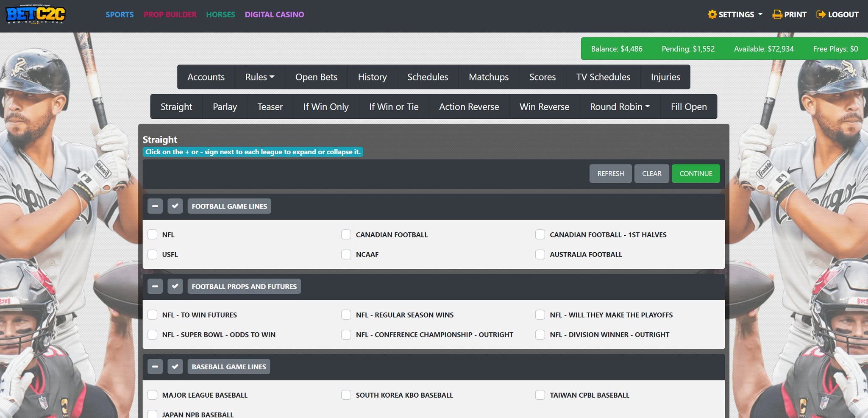Collapse Football Props and Futures section
Image resolution: width=868 pixels, height=418 pixels.
(155, 287)
